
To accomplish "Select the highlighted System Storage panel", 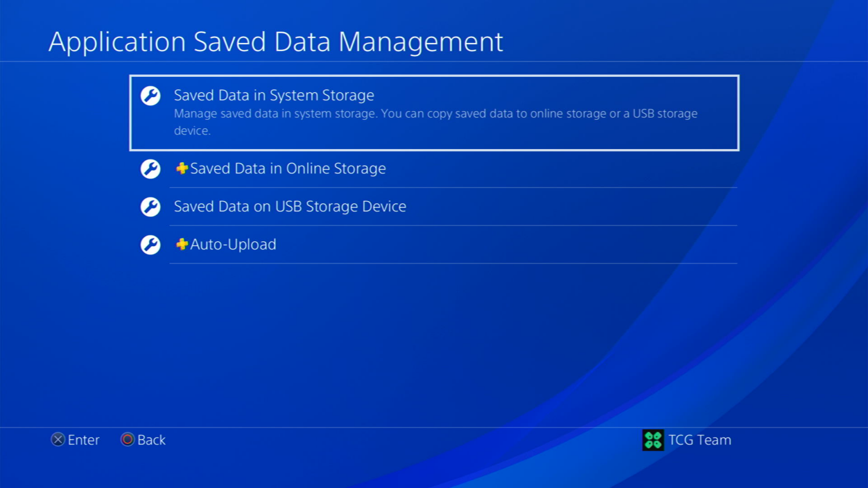I will [434, 113].
